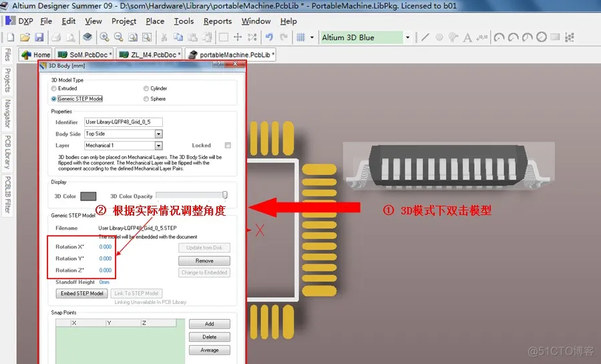Click the Rotation X° value
This screenshot has width=601, height=364.
coord(106,247)
